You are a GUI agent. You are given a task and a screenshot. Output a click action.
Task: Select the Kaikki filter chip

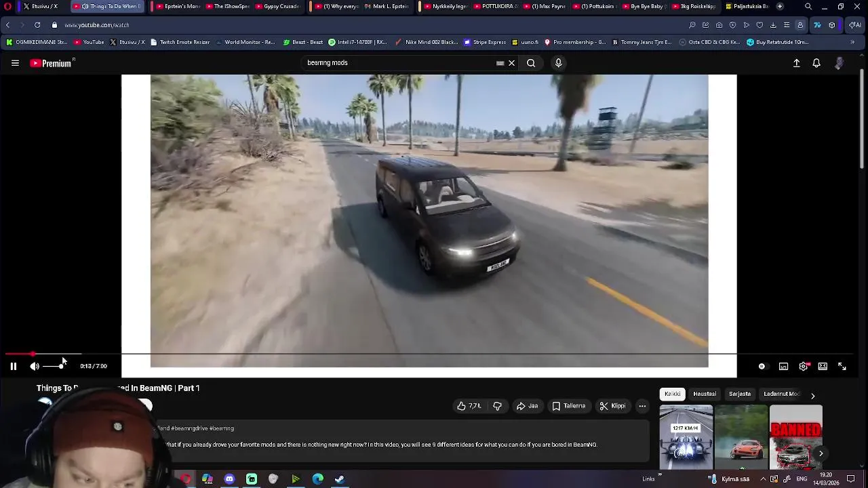coord(673,394)
